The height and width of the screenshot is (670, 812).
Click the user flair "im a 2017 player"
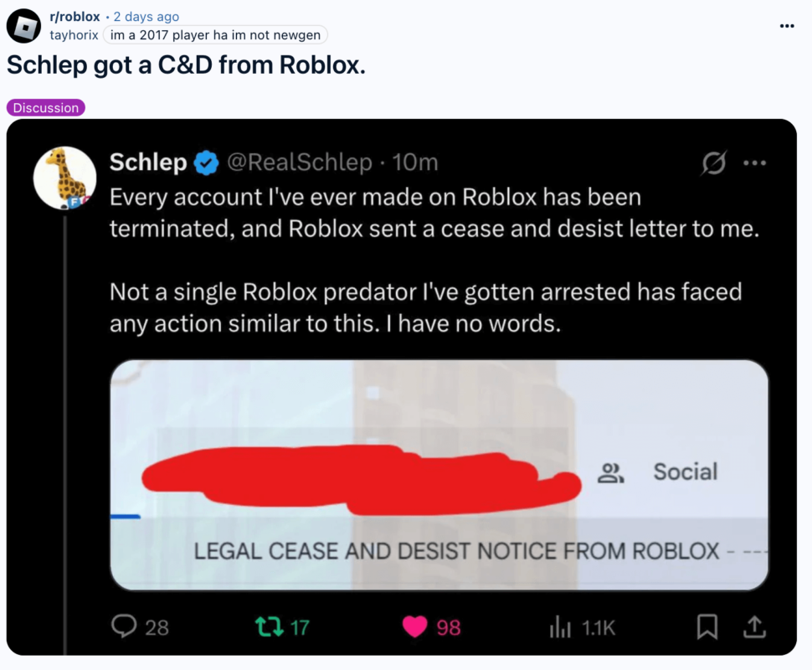(x=216, y=34)
